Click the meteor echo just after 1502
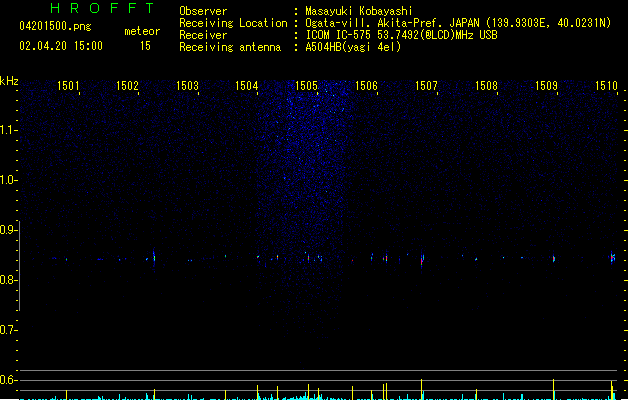The height and width of the screenshot is (400, 629). pos(154,256)
